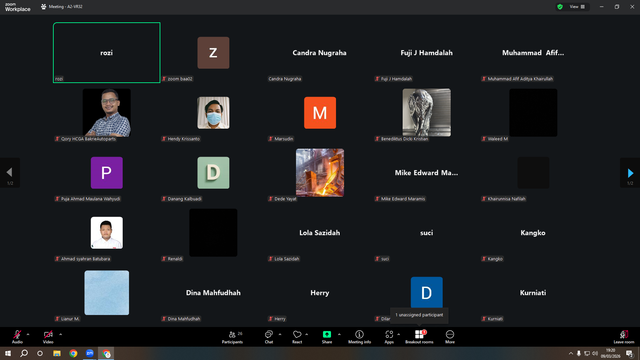
Task: Click the purple P avatar
Action: pos(107,173)
